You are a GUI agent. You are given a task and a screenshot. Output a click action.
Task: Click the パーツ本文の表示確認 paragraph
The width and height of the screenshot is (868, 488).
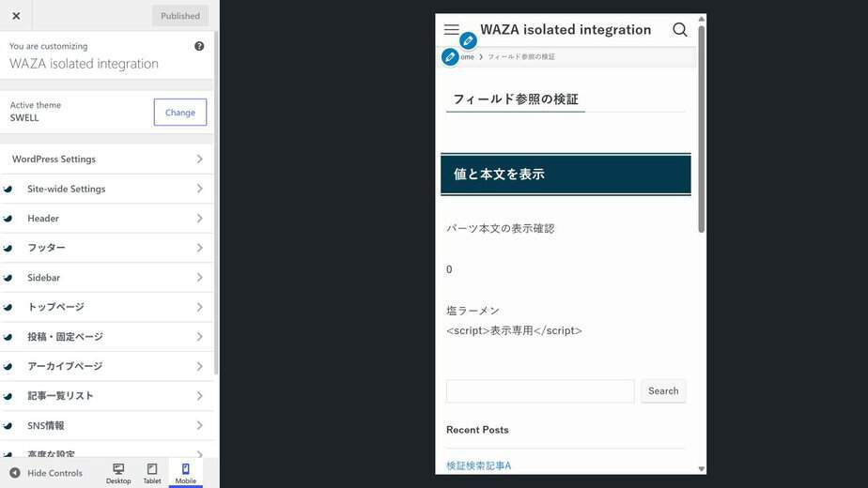pyautogui.click(x=501, y=228)
